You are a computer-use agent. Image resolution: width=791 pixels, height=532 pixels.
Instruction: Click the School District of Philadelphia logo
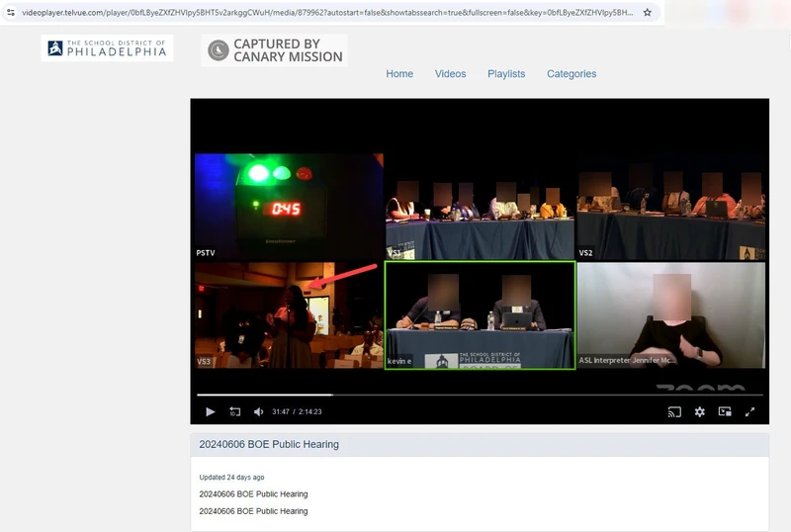point(107,48)
